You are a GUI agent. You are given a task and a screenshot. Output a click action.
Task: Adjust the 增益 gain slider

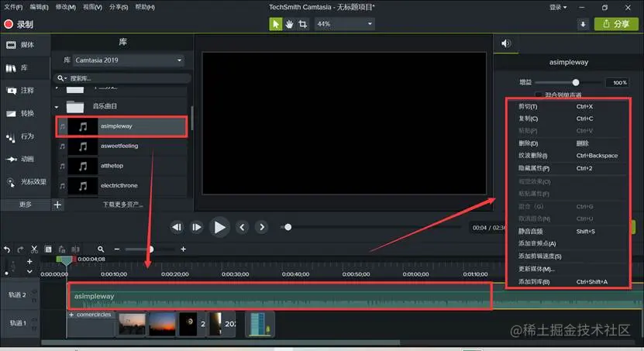pyautogui.click(x=576, y=82)
